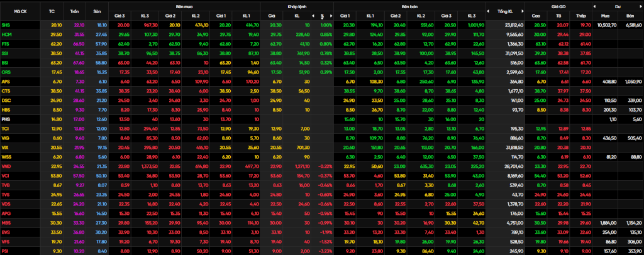The width and height of the screenshot is (644, 255).
Task: Select the MBS ticker row
Action: (x=322, y=223)
